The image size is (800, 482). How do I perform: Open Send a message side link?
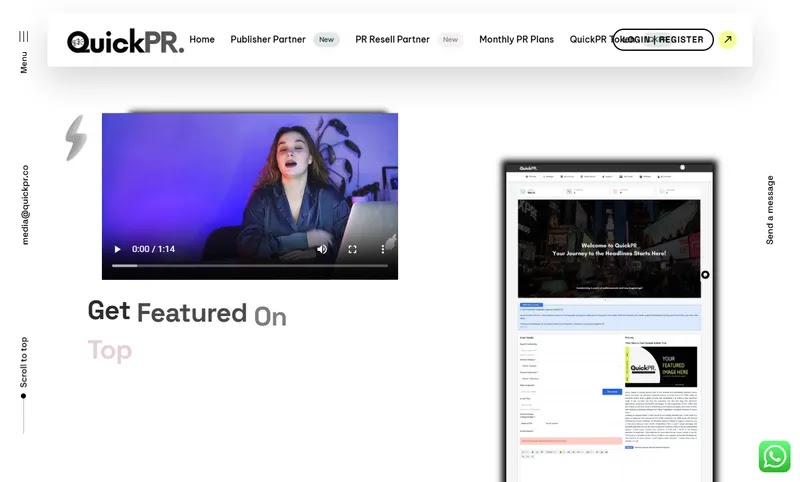coord(770,210)
